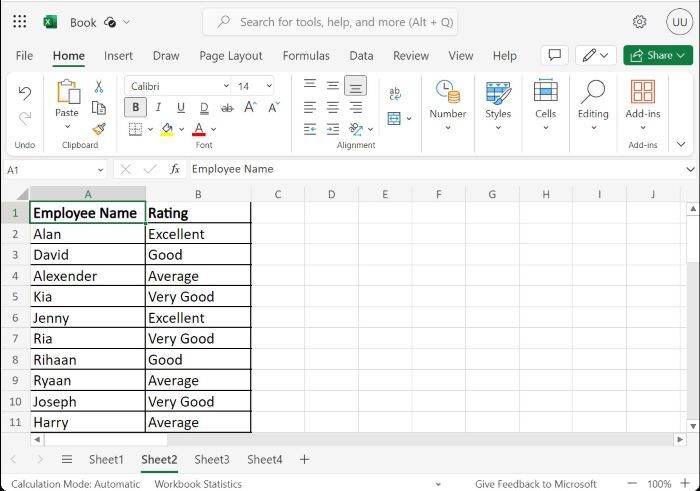Click the vertical scrollbar down arrow
The image size is (700, 491).
point(693,426)
